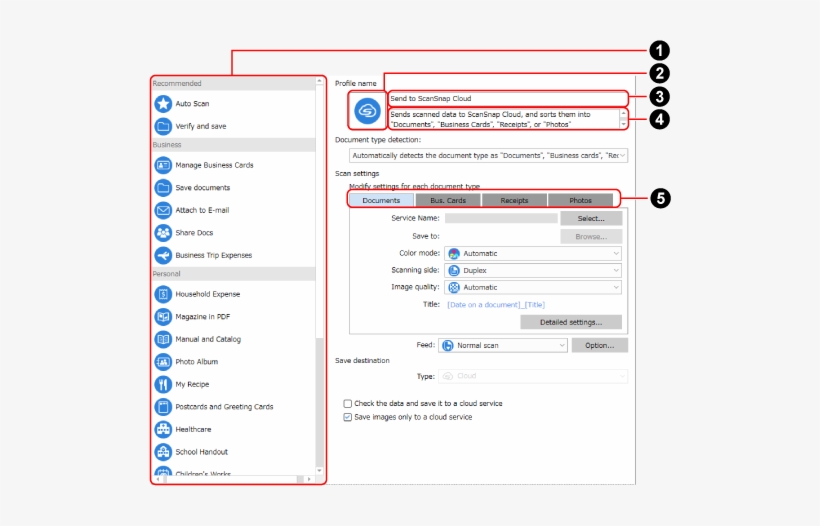820x526 pixels.
Task: Click the Verify and save folder icon
Action: click(x=163, y=126)
